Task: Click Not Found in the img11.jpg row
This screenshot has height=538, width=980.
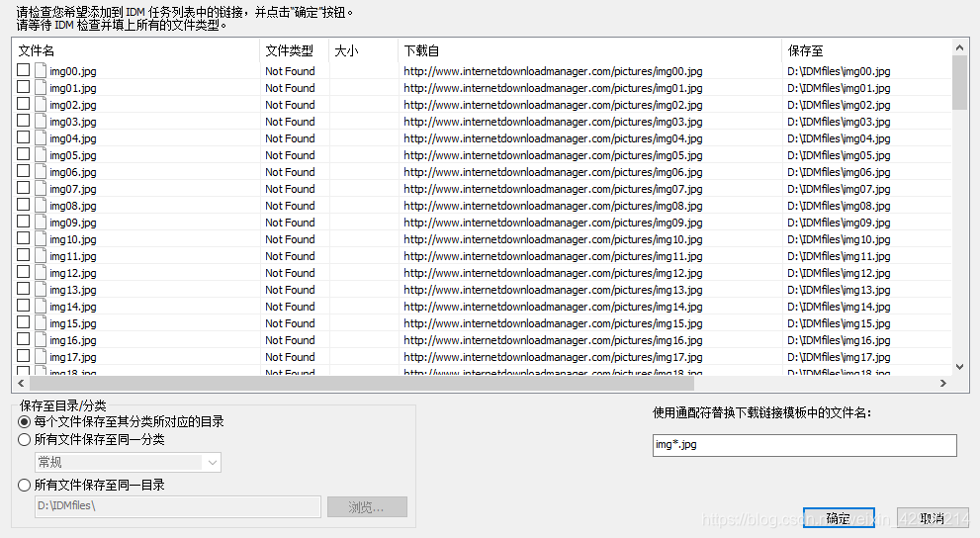Action: click(x=290, y=256)
